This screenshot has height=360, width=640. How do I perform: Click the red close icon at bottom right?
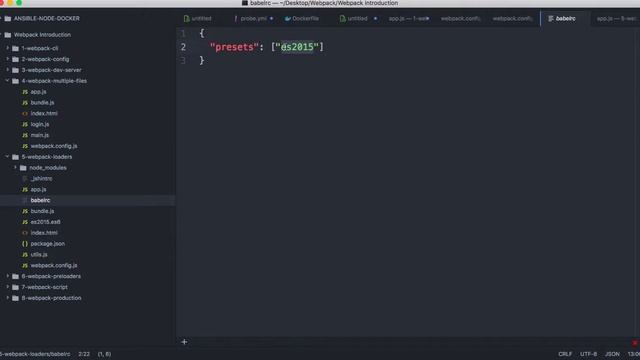[635, 343]
